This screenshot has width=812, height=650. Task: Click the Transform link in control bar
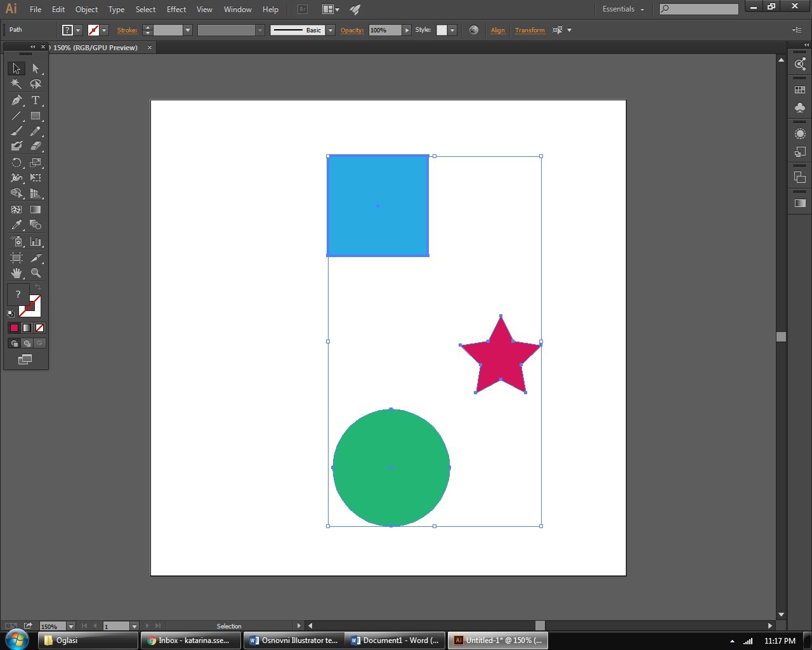click(530, 30)
